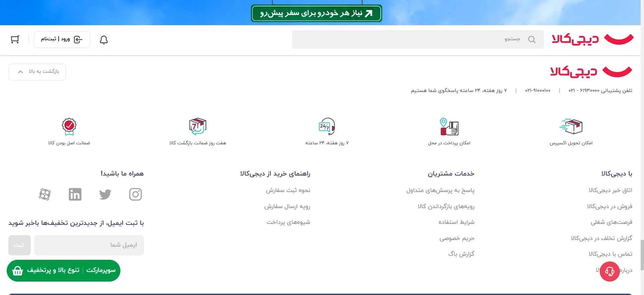
Task: Open گزارش باگ link
Action: [x=461, y=254]
